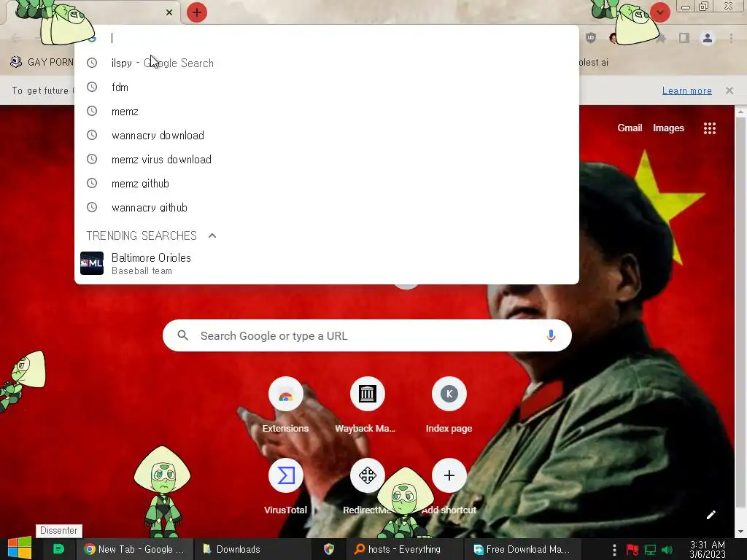Open the Gmail link
Image resolution: width=747 pixels, height=560 pixels.
(x=630, y=128)
